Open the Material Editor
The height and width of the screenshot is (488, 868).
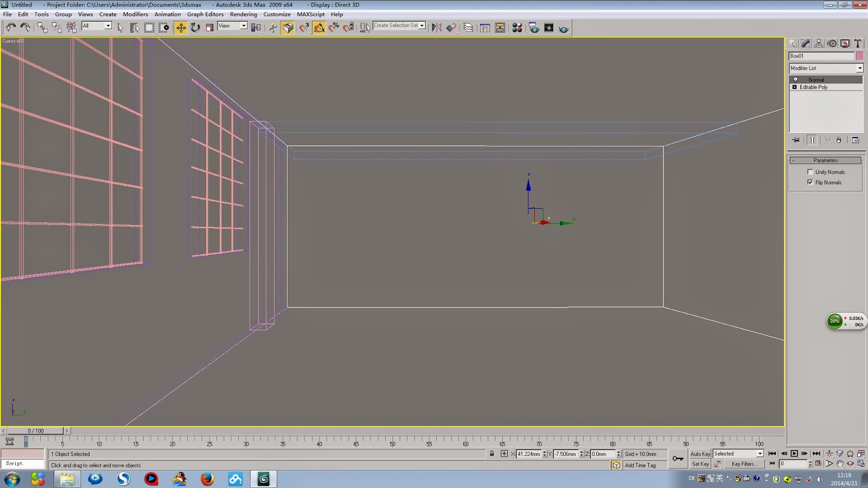[517, 28]
